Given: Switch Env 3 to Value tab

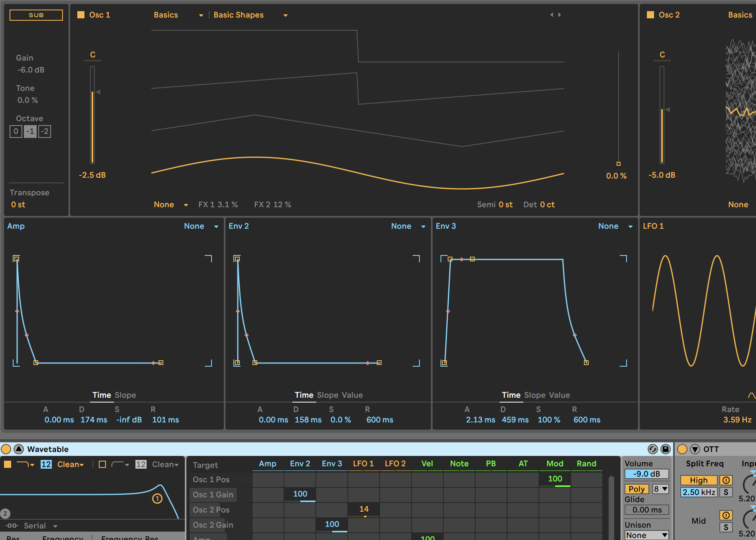Looking at the screenshot, I should click(x=559, y=395).
